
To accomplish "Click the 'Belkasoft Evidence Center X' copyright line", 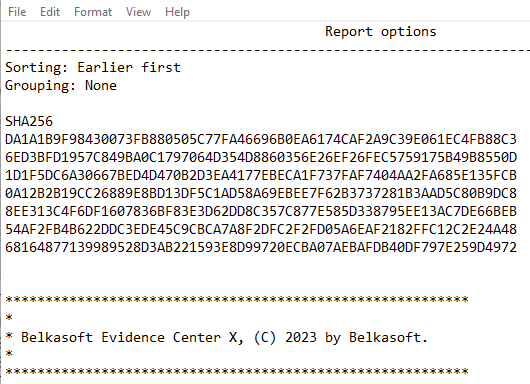I will [217, 337].
